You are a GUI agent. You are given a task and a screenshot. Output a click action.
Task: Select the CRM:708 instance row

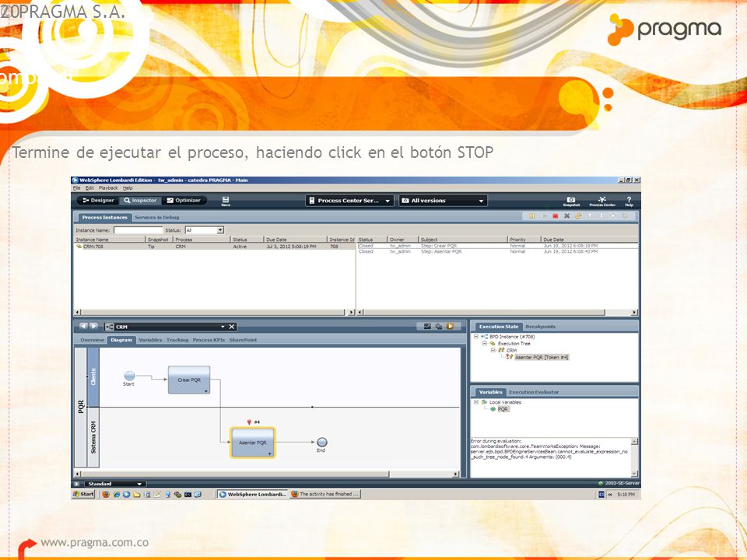[x=215, y=247]
